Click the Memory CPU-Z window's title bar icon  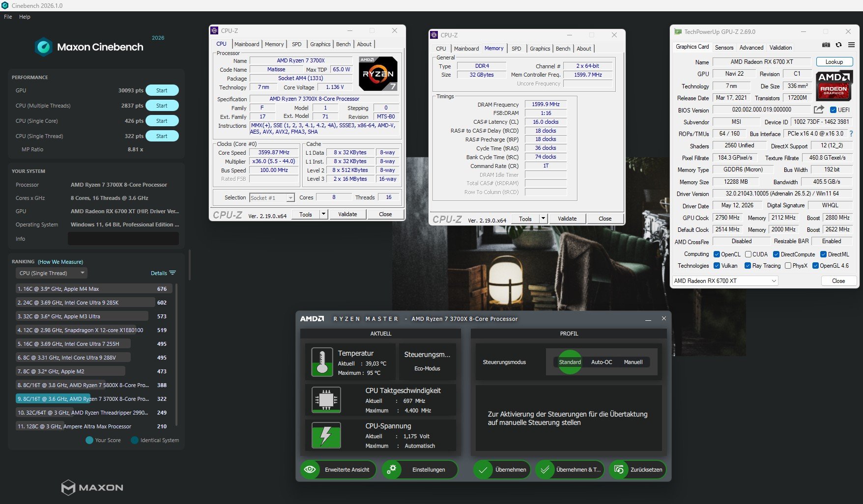point(434,35)
